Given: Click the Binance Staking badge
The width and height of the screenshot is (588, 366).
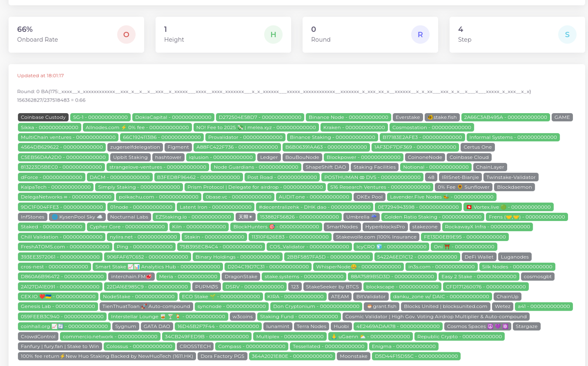Looking at the screenshot, I should [x=332, y=137].
